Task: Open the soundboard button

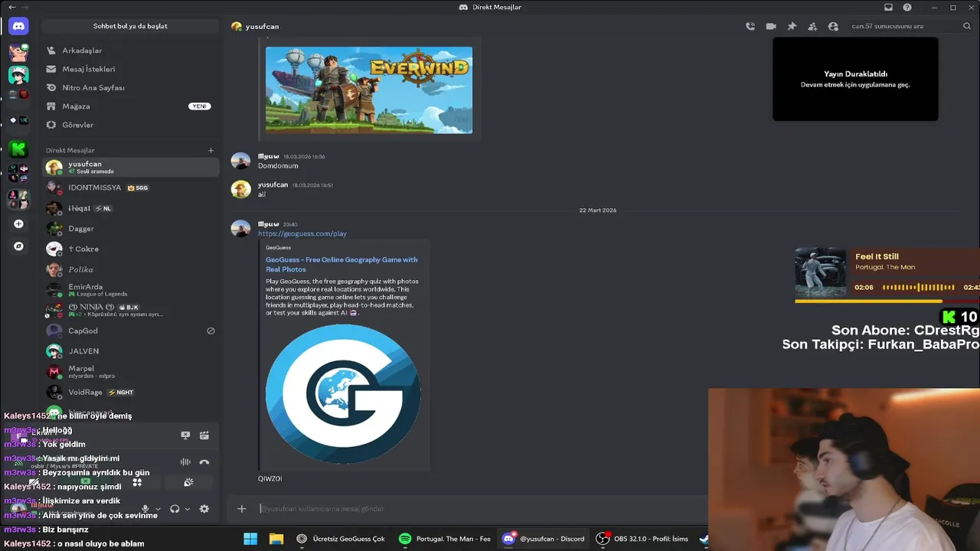Action: 188,482
